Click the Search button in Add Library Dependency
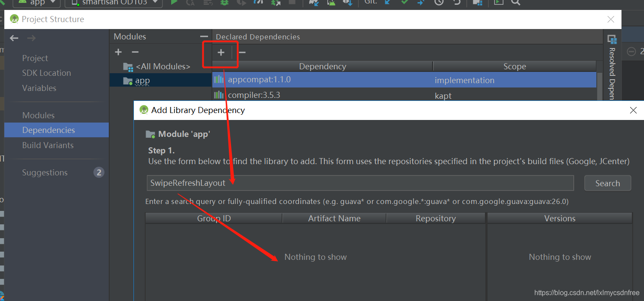The image size is (644, 301). [608, 183]
